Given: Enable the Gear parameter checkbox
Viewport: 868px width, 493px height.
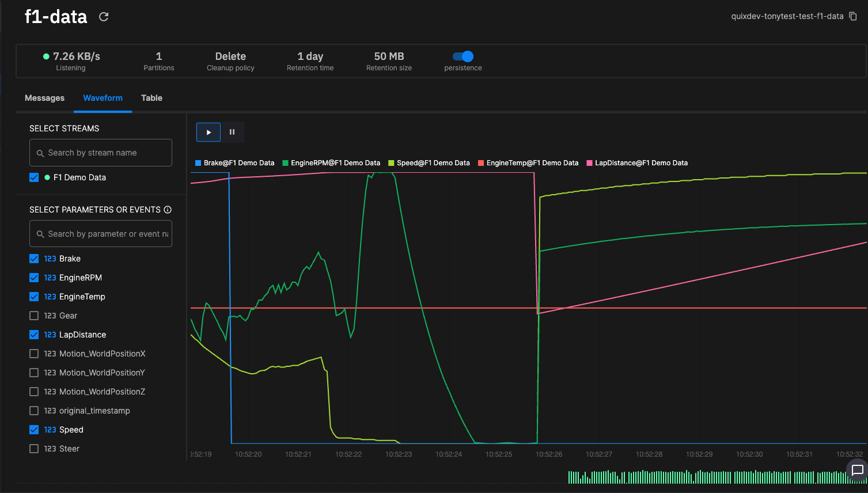Looking at the screenshot, I should [34, 316].
